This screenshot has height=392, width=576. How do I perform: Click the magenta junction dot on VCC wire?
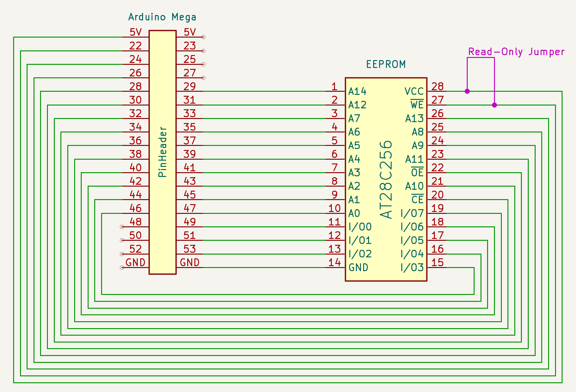point(467,91)
